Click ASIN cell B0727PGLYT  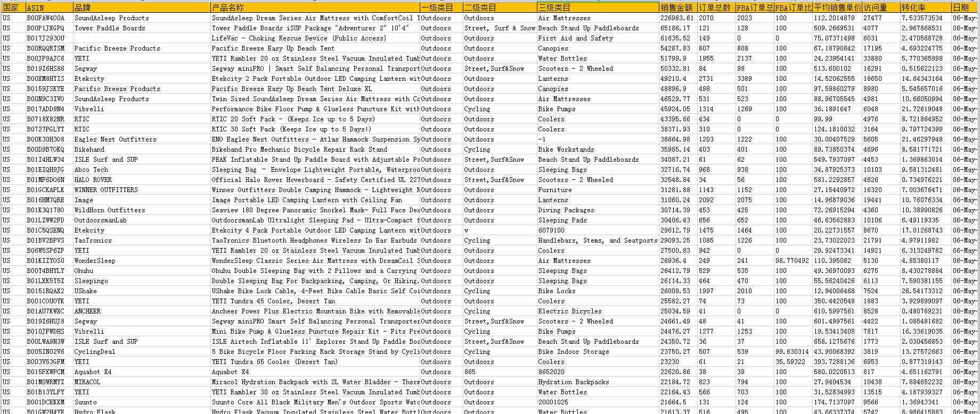[50, 129]
